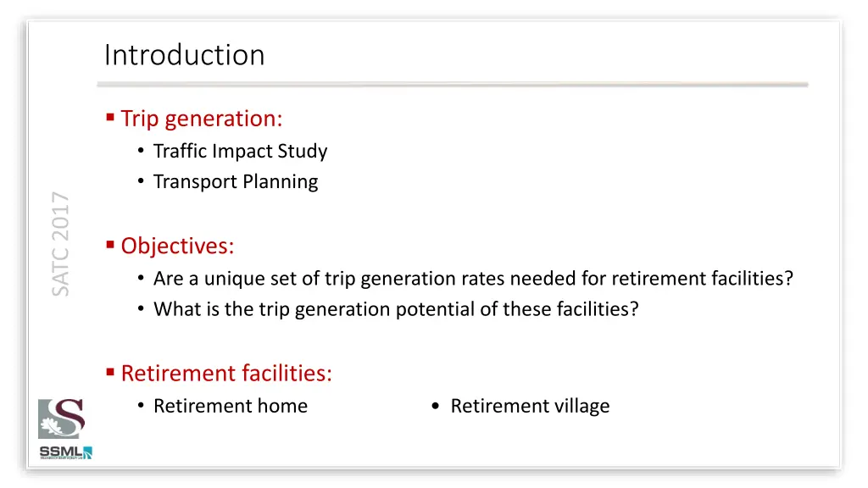Screen dimensions: 868x488
Task: Click the Stellenbosch S crest logo
Action: [61, 419]
